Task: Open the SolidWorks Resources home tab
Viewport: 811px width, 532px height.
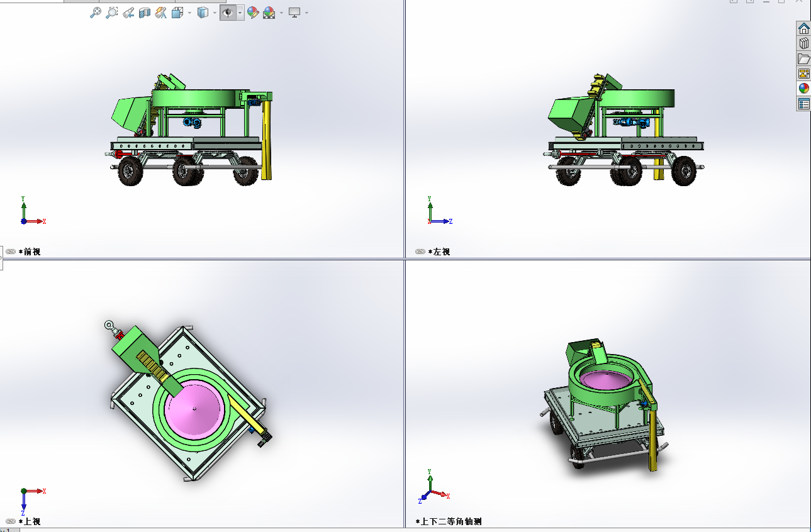Action: tap(804, 28)
